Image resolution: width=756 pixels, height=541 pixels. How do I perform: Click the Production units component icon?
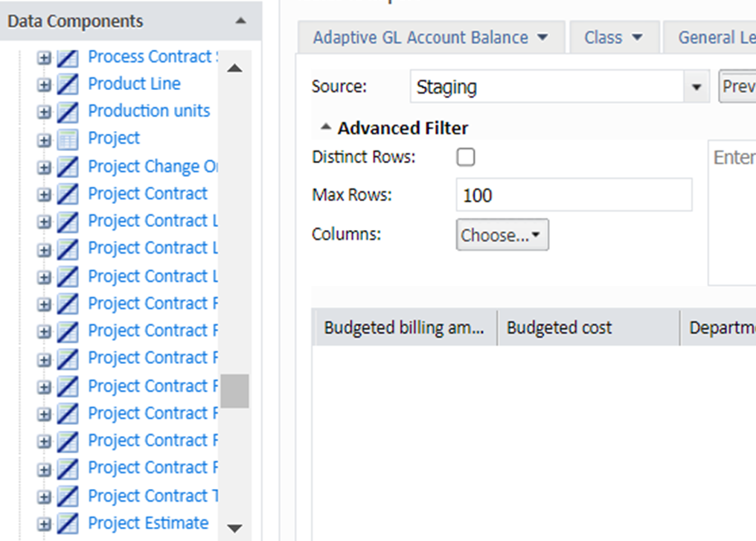[x=68, y=112]
